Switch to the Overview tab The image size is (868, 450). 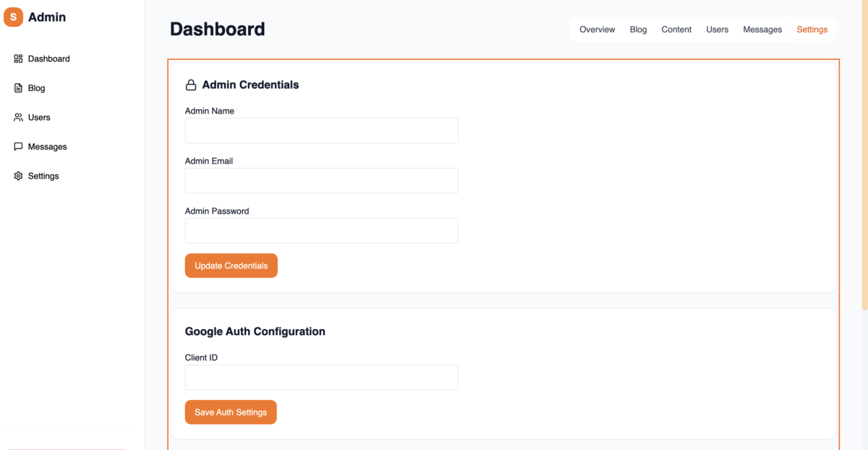click(x=597, y=29)
